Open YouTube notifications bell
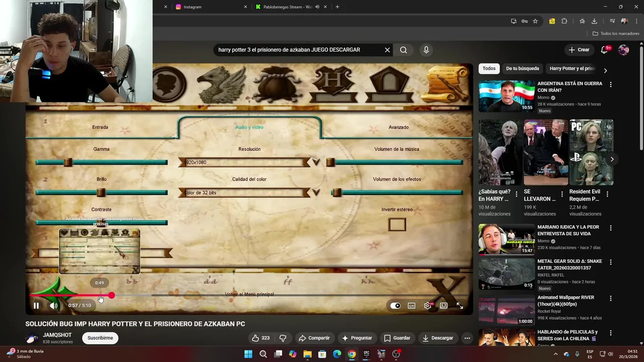This screenshot has width=644, height=362. (605, 50)
